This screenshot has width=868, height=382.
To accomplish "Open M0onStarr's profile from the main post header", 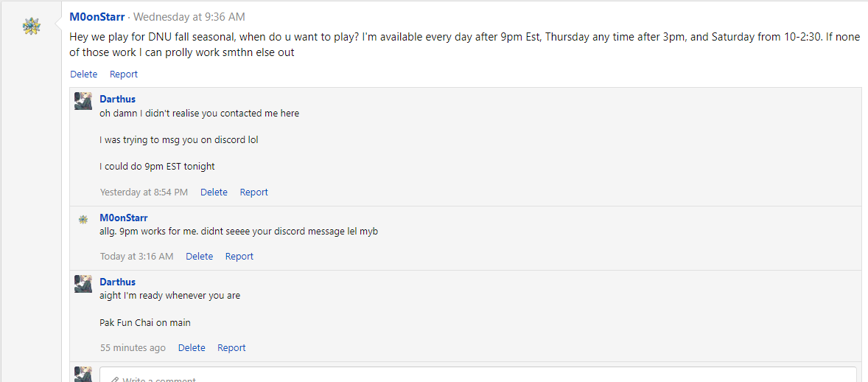I will 97,17.
